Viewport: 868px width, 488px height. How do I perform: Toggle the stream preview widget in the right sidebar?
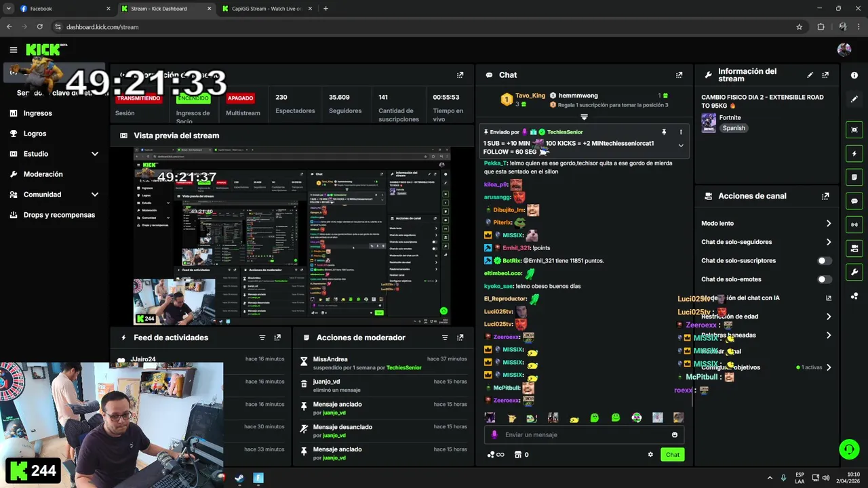[854, 129]
